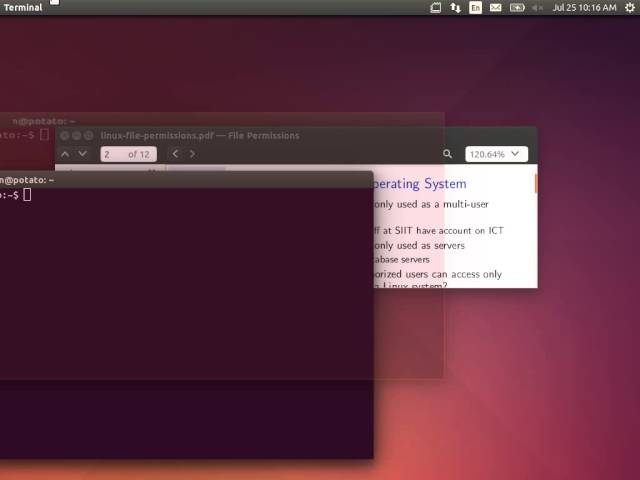
Task: Open the search magnifier in PDF viewer
Action: click(447, 154)
